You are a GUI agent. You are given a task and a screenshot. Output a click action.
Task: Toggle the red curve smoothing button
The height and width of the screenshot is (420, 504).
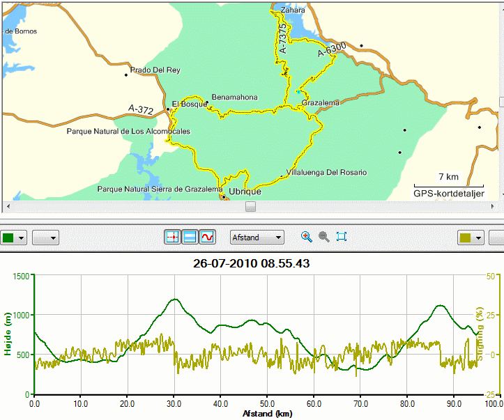[207, 238]
